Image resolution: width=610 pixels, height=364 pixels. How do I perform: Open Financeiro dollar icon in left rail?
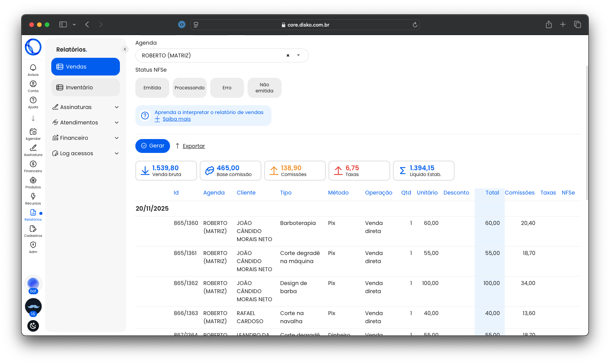point(33,164)
